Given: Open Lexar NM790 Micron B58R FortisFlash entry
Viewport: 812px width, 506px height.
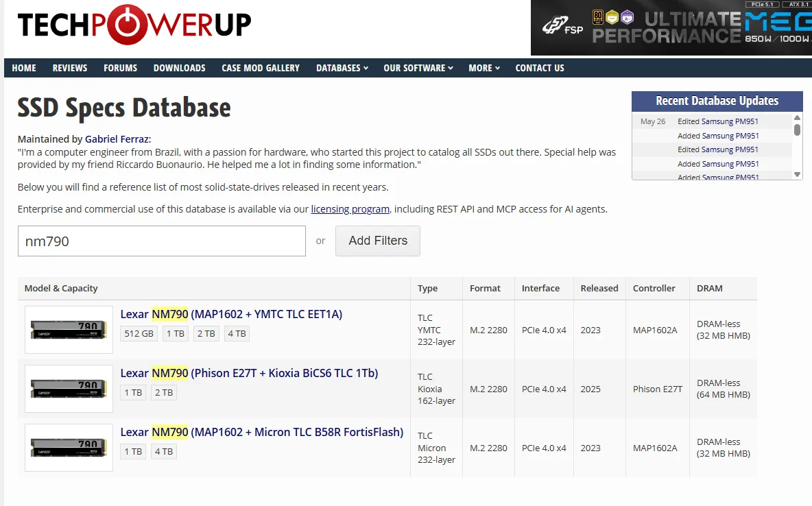Looking at the screenshot, I should 261,432.
